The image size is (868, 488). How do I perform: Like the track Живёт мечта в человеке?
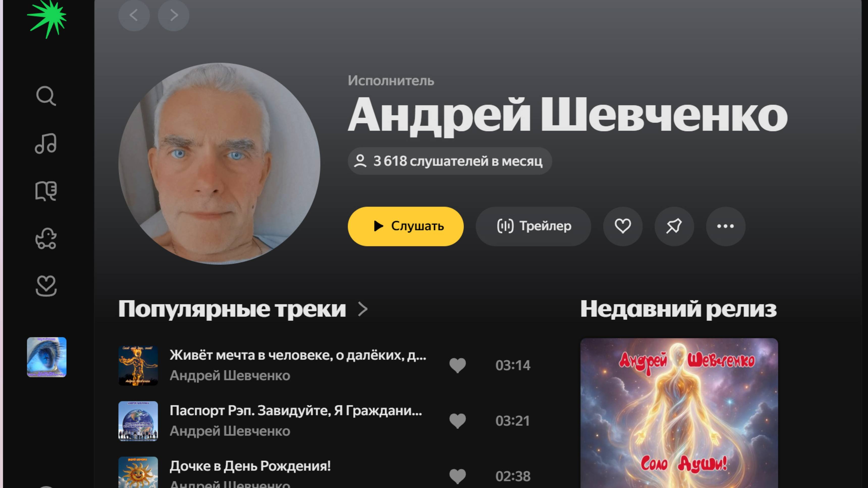pyautogui.click(x=458, y=365)
